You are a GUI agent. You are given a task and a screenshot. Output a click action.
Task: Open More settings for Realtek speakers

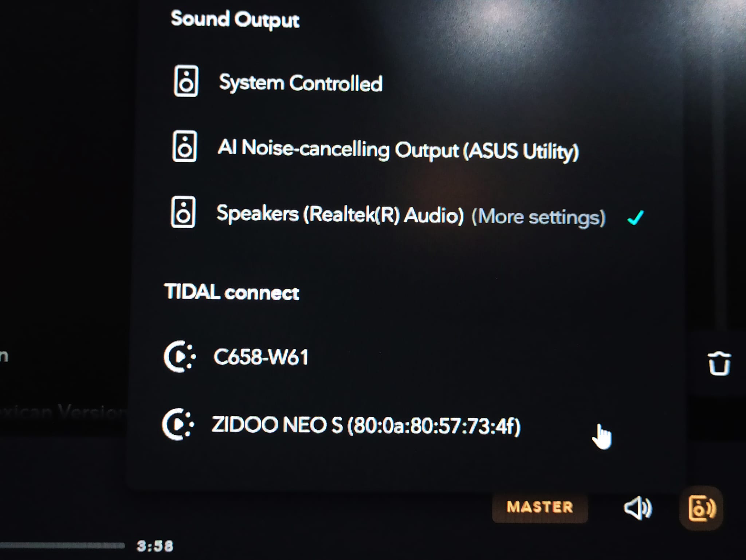(x=538, y=217)
